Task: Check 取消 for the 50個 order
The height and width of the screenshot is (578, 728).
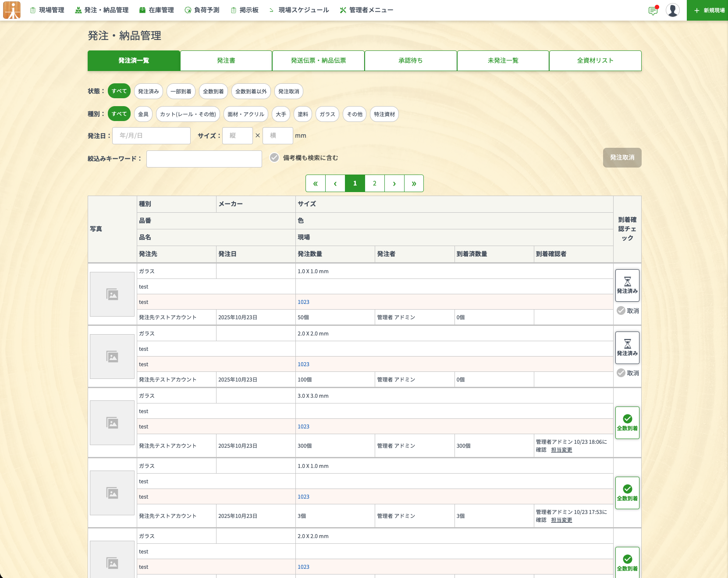Action: [621, 310]
